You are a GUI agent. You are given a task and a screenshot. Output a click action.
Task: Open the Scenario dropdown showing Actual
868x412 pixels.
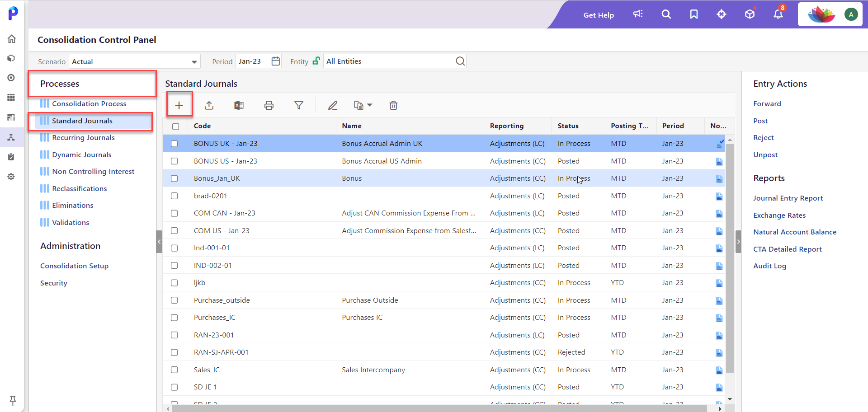tap(135, 61)
